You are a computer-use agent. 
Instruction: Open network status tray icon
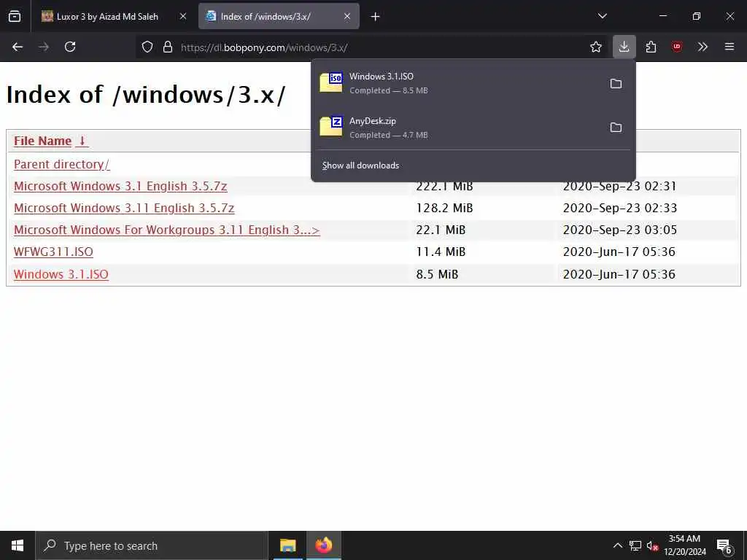[635, 545]
